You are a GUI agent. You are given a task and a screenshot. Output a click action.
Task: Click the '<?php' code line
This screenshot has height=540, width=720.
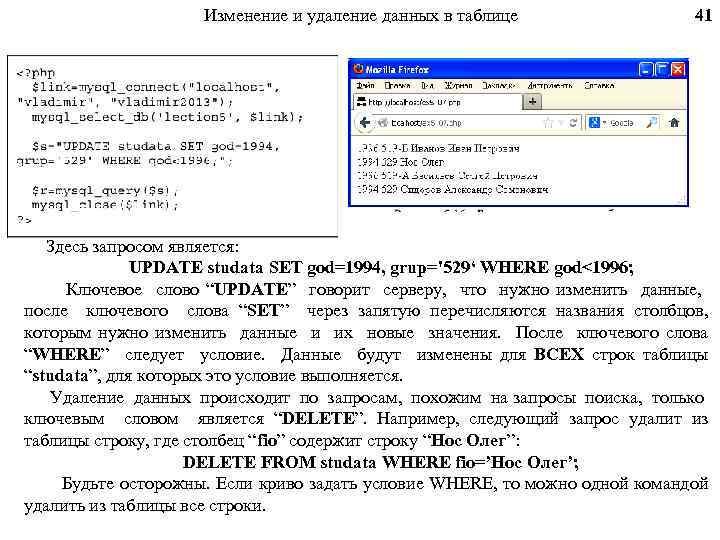[36, 73]
